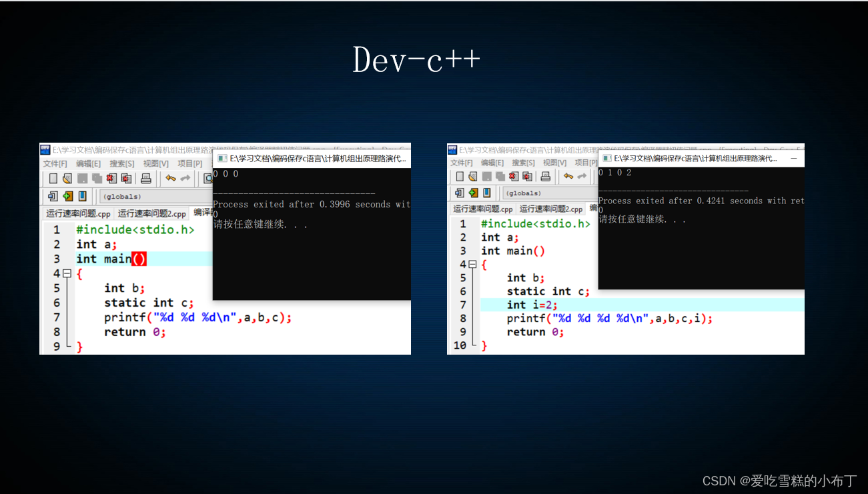The width and height of the screenshot is (868, 494).
Task: Click printf line in left editor
Action: [x=198, y=317]
